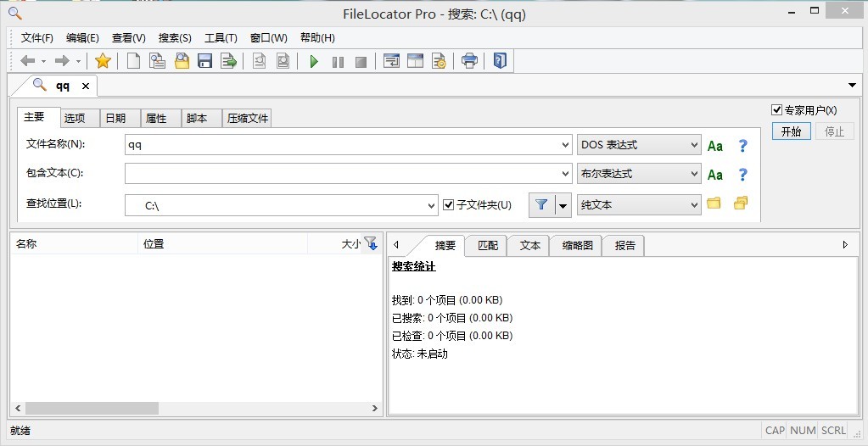Open the 布尔表达式 dropdown

point(639,174)
